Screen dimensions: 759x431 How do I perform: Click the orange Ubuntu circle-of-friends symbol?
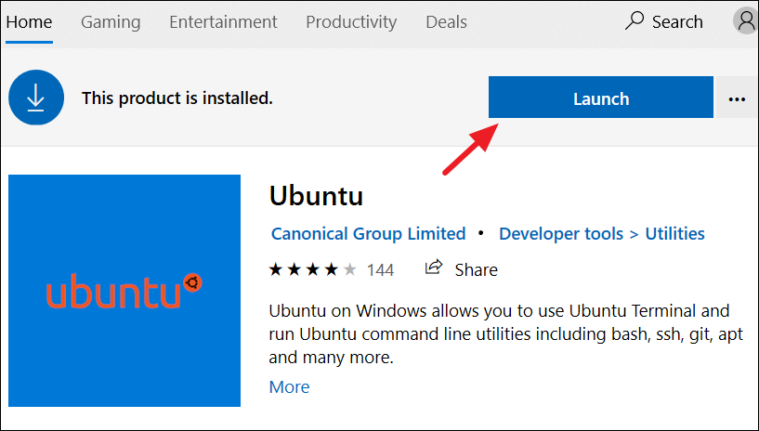[x=193, y=283]
